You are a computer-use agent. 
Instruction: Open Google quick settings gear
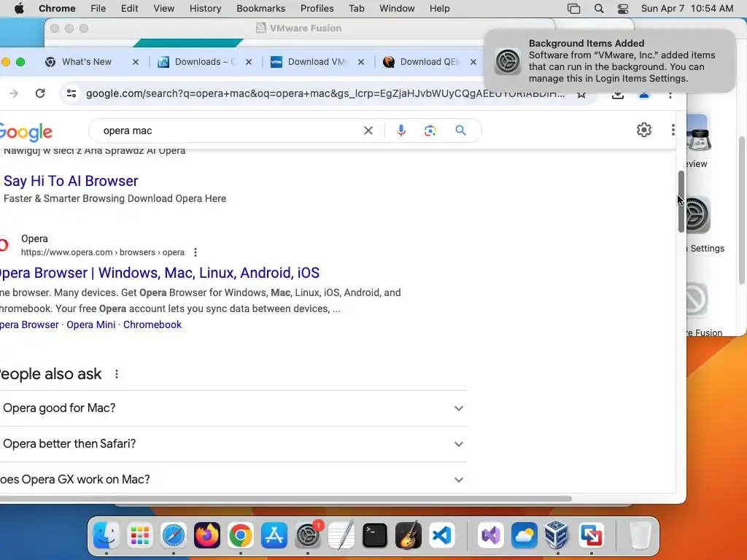tap(643, 130)
